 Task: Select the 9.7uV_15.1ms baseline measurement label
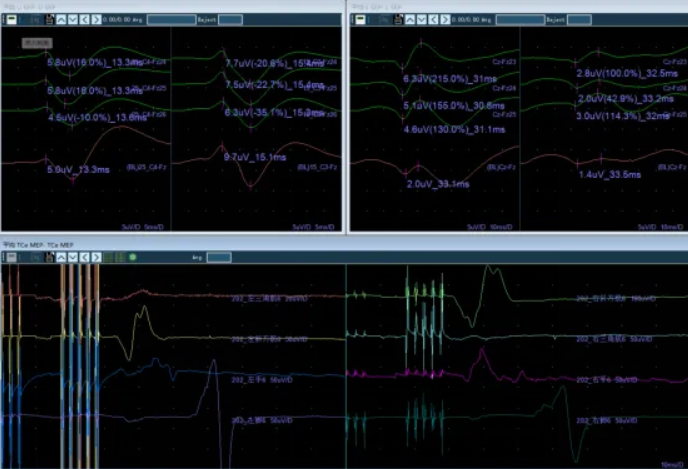pos(255,157)
